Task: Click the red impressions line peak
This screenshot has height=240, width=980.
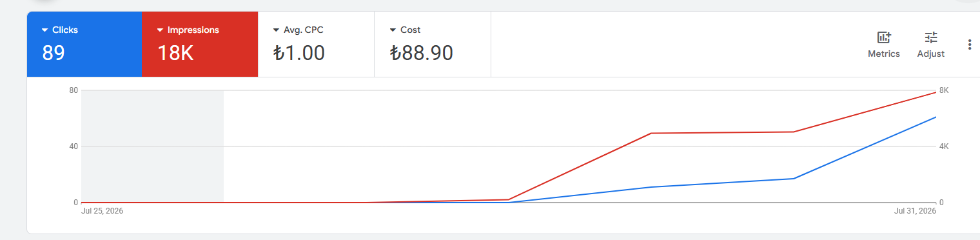Action: pos(936,92)
